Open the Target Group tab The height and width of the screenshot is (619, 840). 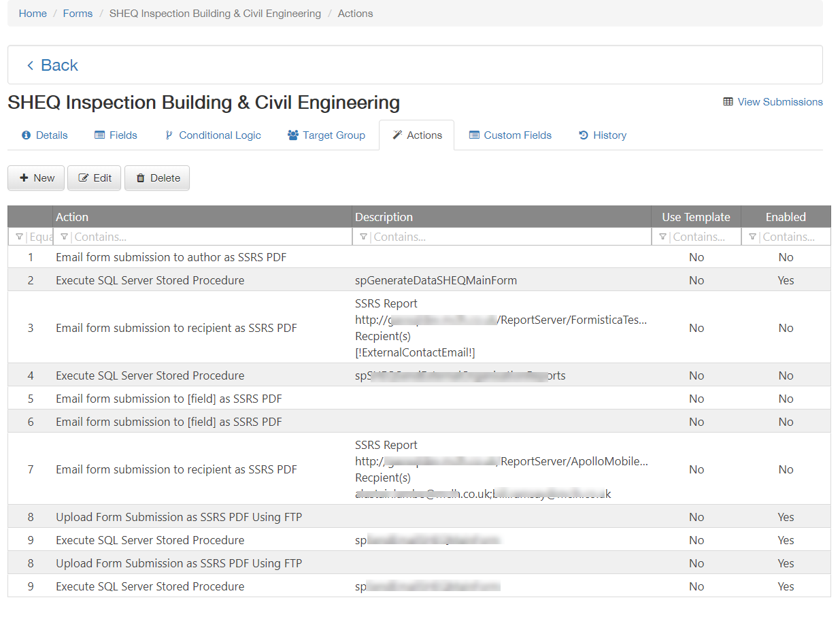point(326,135)
